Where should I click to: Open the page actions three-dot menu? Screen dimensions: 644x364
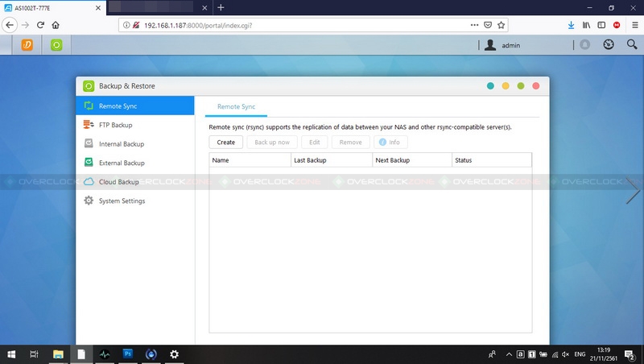[474, 25]
